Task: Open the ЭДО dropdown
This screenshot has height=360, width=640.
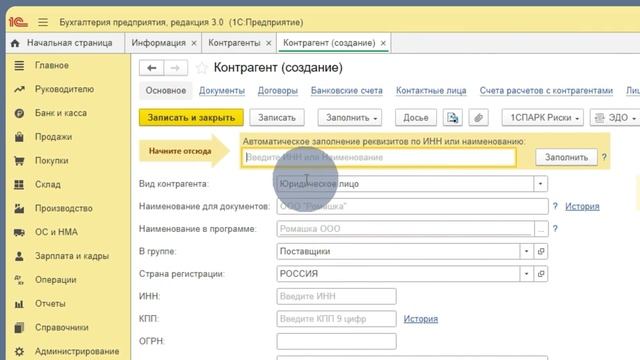Action: (615, 118)
